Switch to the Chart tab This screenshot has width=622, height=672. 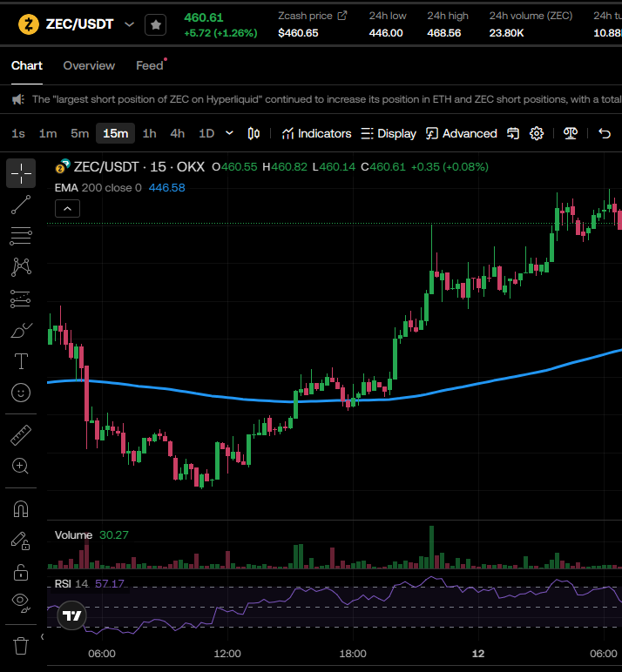pos(27,65)
